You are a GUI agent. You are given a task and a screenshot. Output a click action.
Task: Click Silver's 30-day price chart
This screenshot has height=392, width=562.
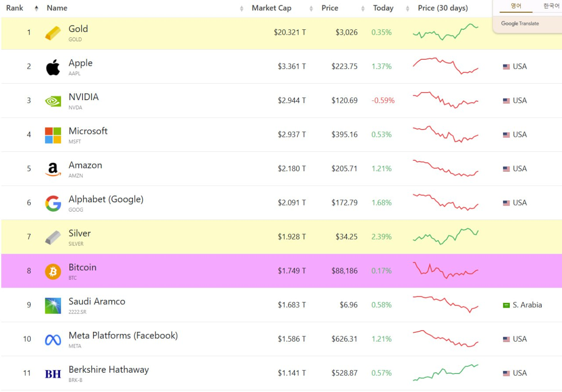445,236
